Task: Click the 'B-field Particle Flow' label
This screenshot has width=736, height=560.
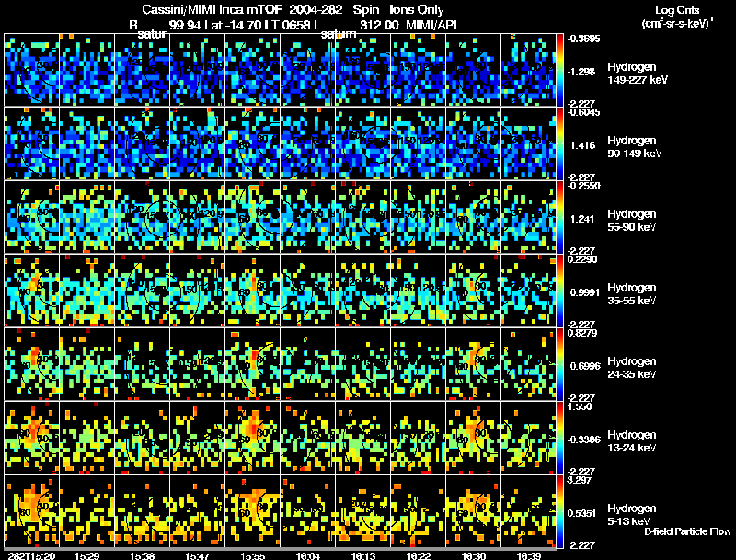Action: [687, 531]
